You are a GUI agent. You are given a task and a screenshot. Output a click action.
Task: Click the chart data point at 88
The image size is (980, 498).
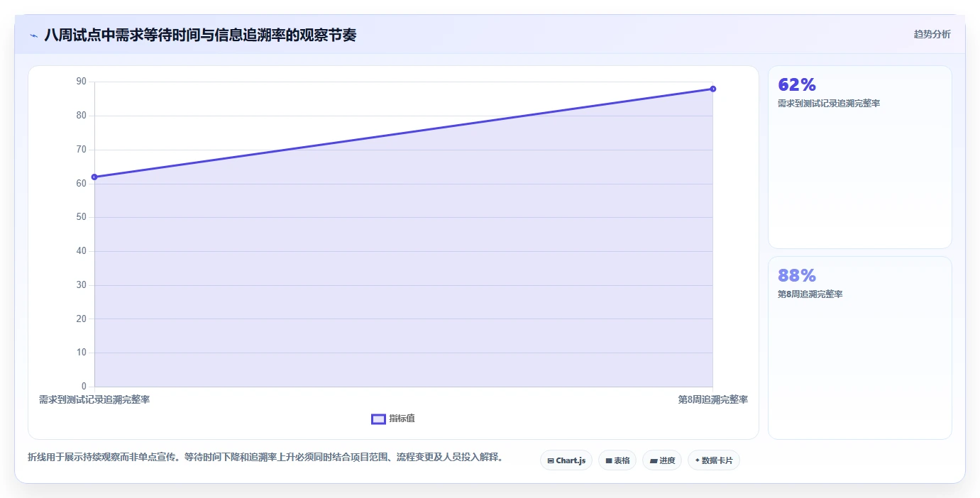tap(712, 89)
